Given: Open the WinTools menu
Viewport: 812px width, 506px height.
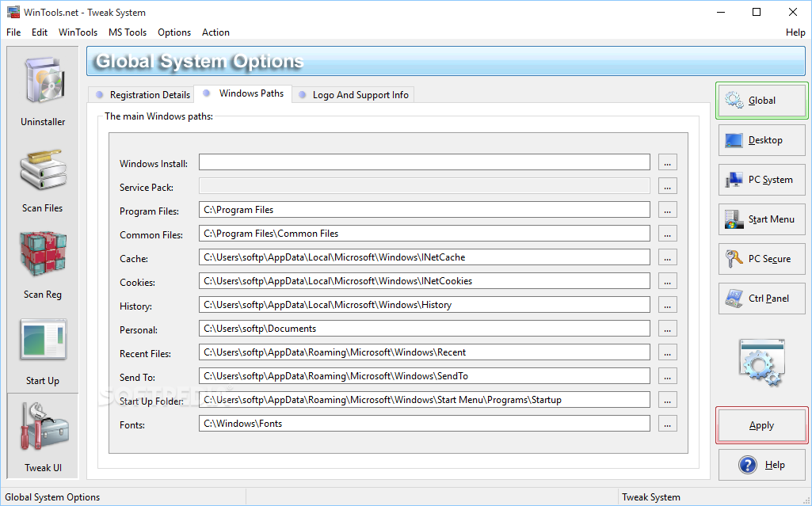Looking at the screenshot, I should (78, 32).
